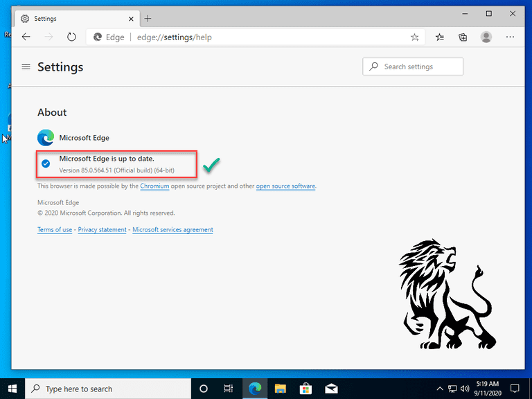Viewport: 532px width, 399px height.
Task: Open File Explorer from taskbar
Action: (x=281, y=389)
